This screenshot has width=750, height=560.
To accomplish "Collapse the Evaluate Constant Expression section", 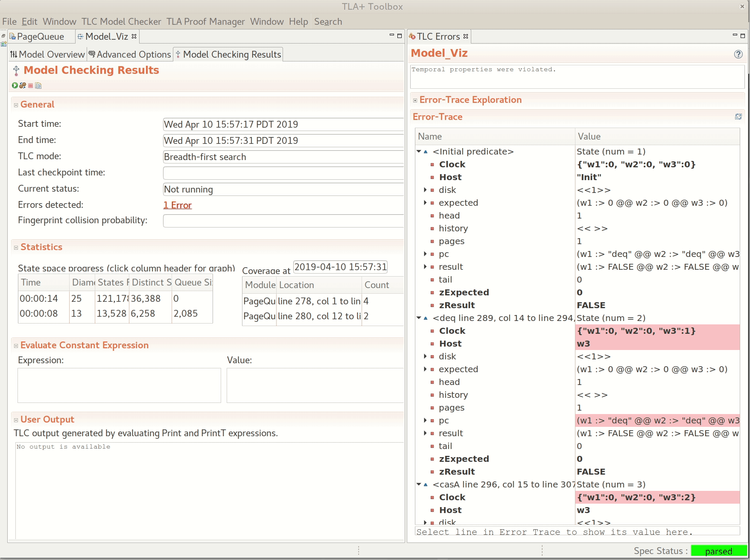I will coord(16,346).
